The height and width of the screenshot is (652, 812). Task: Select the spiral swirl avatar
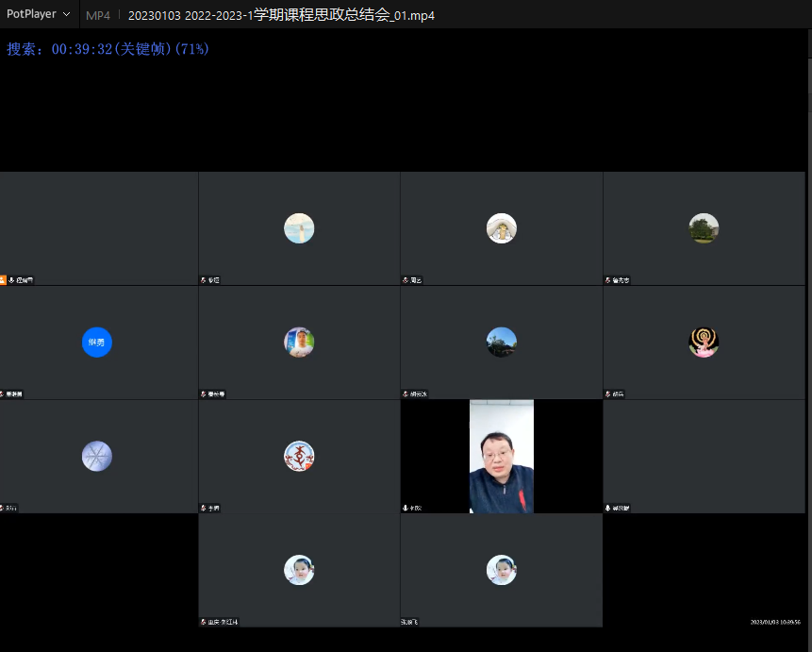coord(704,342)
